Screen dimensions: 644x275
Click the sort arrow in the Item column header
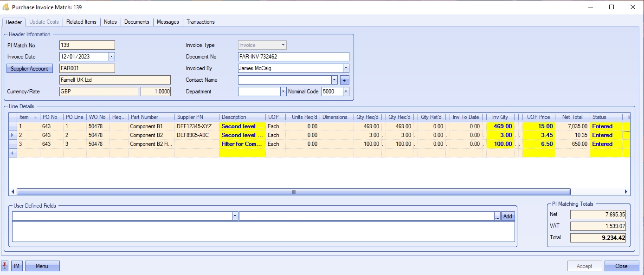pos(36,117)
